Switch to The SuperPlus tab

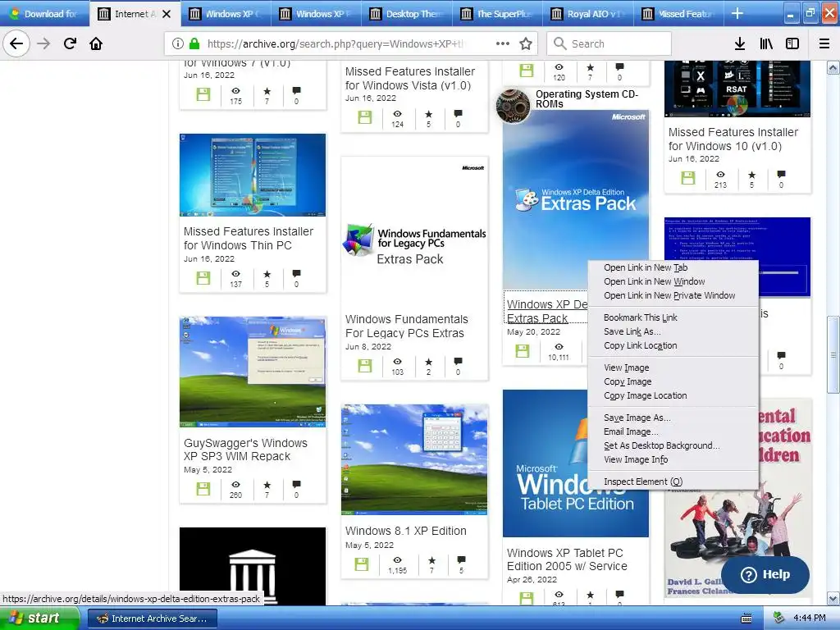pos(497,13)
